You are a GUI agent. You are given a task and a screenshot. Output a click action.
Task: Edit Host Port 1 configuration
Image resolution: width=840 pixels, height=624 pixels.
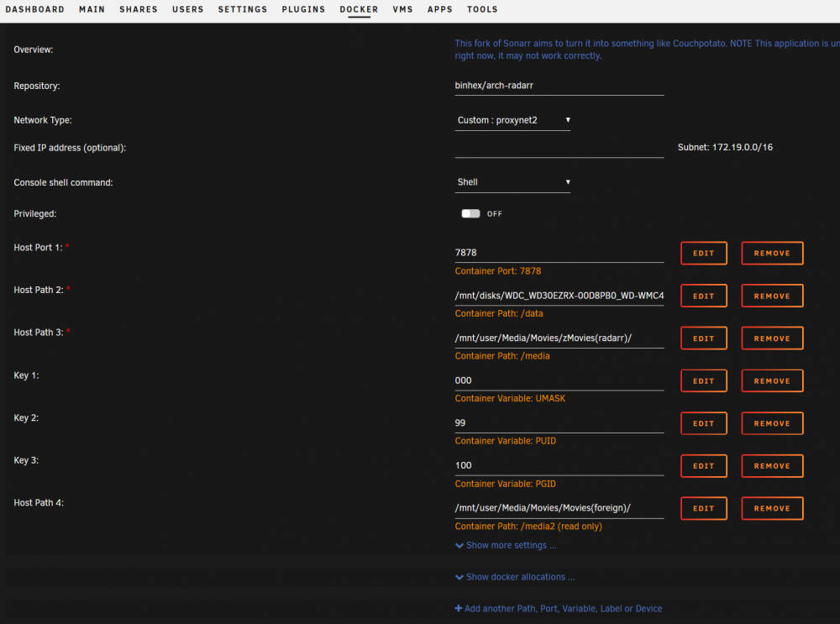click(704, 254)
